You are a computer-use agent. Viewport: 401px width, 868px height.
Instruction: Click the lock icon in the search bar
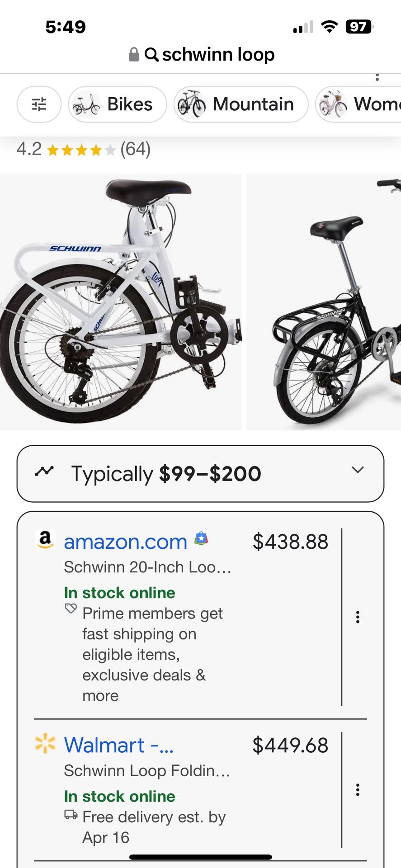coord(133,54)
